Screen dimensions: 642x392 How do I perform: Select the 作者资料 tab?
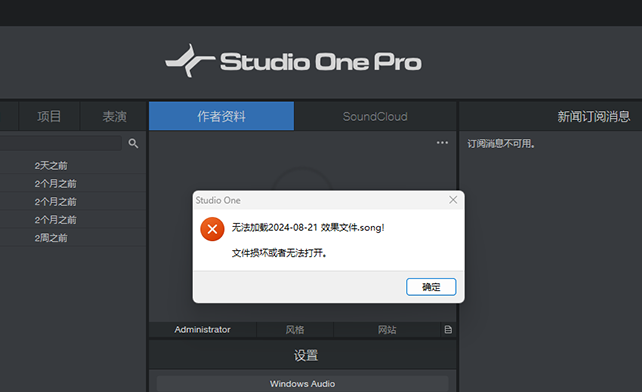coord(222,116)
